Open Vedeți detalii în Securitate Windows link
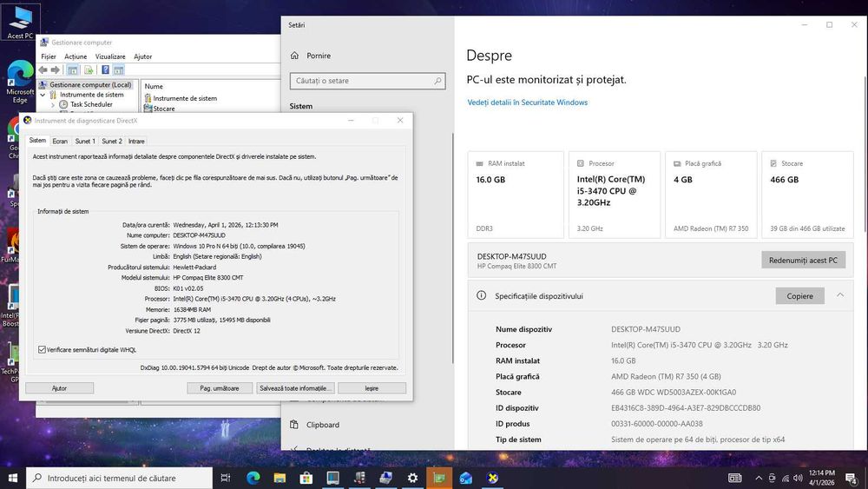This screenshot has height=489, width=868. point(528,102)
